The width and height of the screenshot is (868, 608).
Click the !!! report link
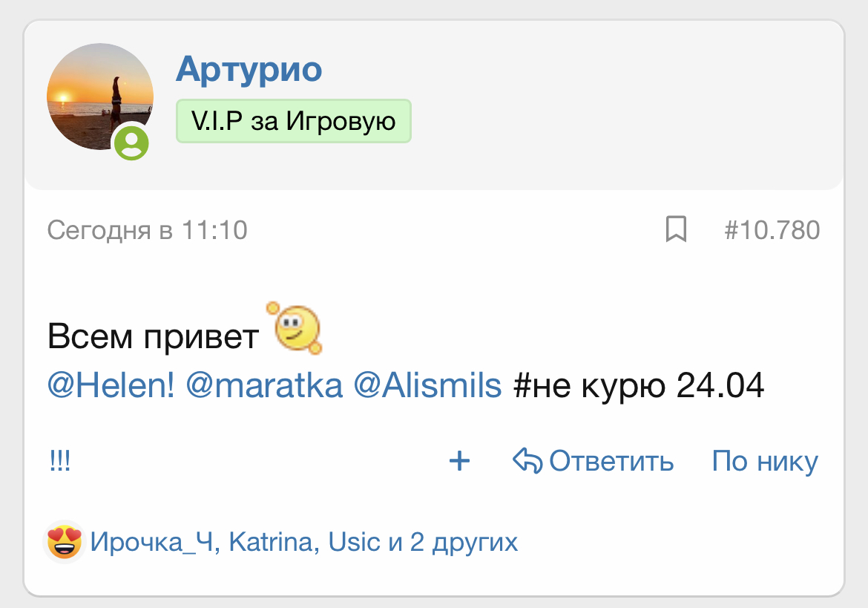click(60, 462)
